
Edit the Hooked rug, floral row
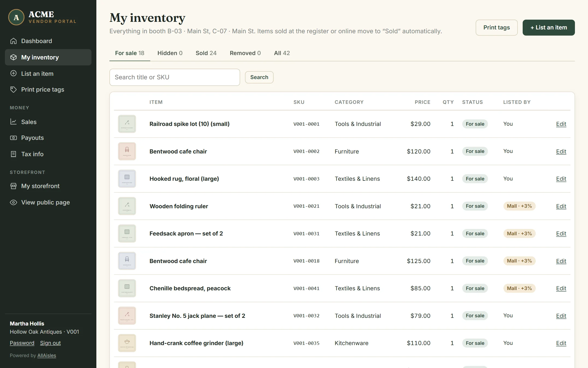[x=561, y=179]
